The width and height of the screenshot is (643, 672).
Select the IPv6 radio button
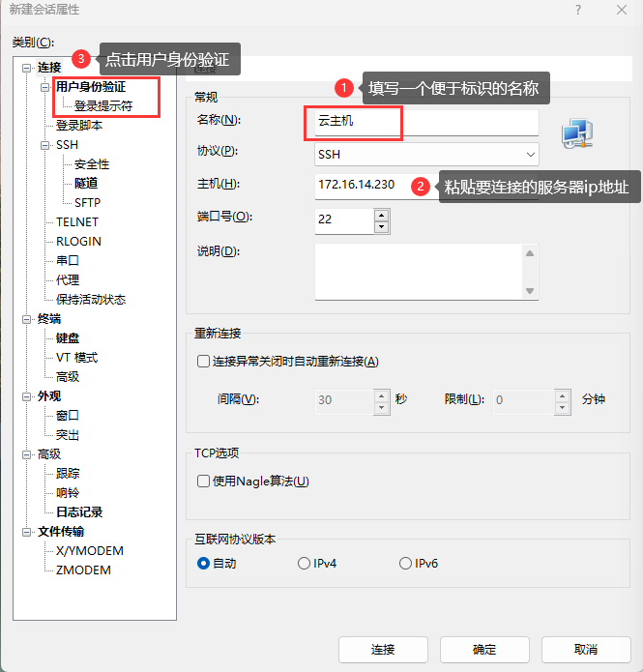coord(405,564)
